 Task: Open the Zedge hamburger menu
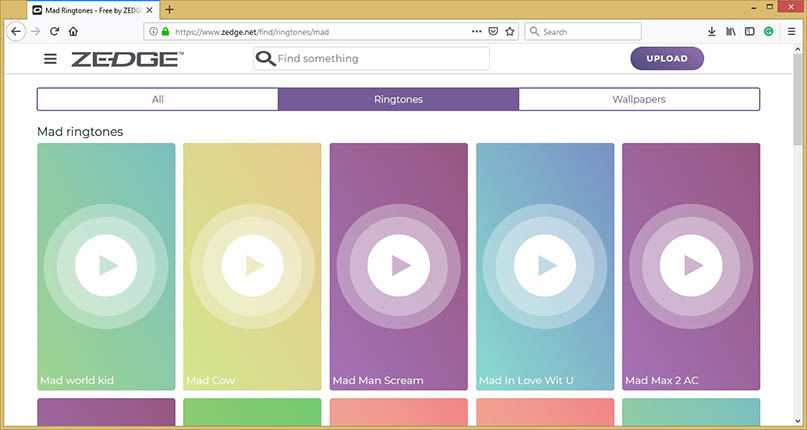[51, 59]
